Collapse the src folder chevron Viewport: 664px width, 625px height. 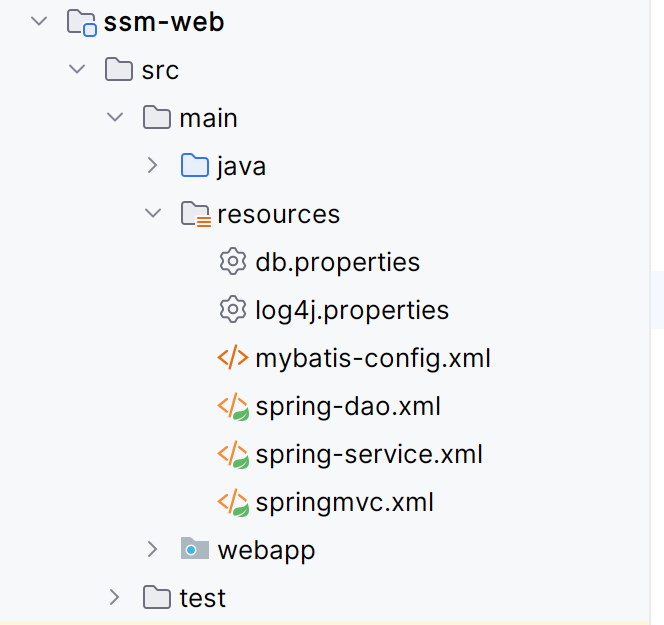(x=77, y=70)
